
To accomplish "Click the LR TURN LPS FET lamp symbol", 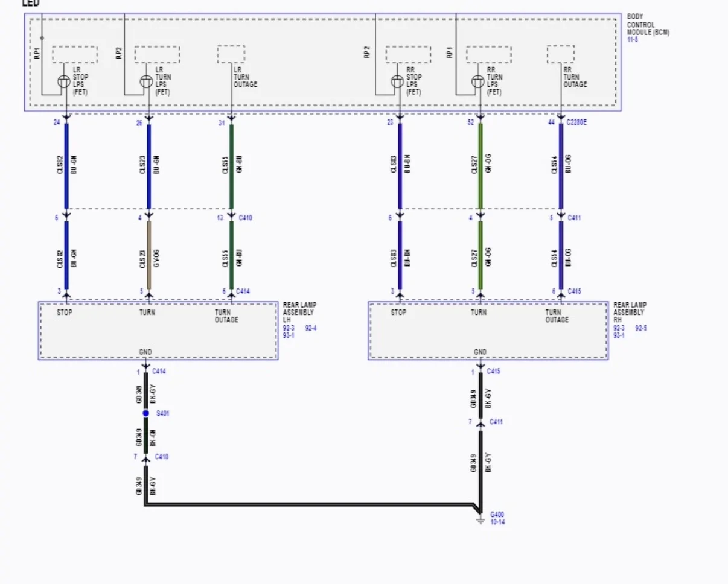I will click(146, 81).
